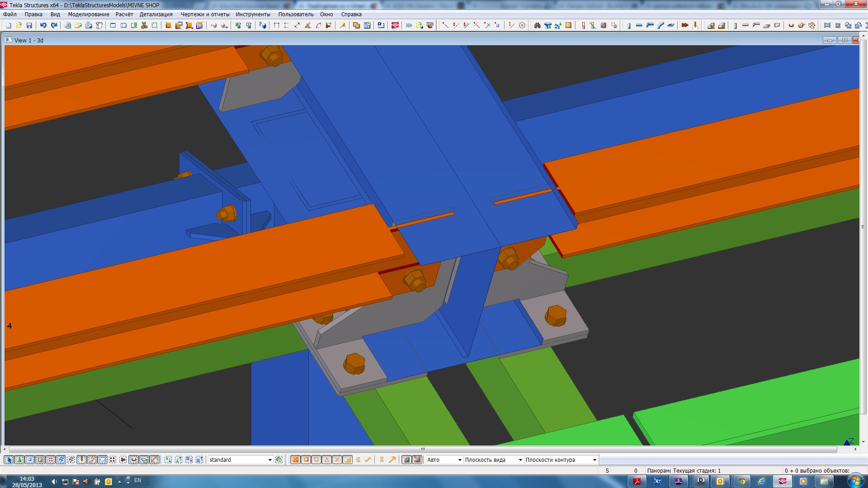Click the Детализация menu item
Screen dimensions: 868x488
point(156,14)
